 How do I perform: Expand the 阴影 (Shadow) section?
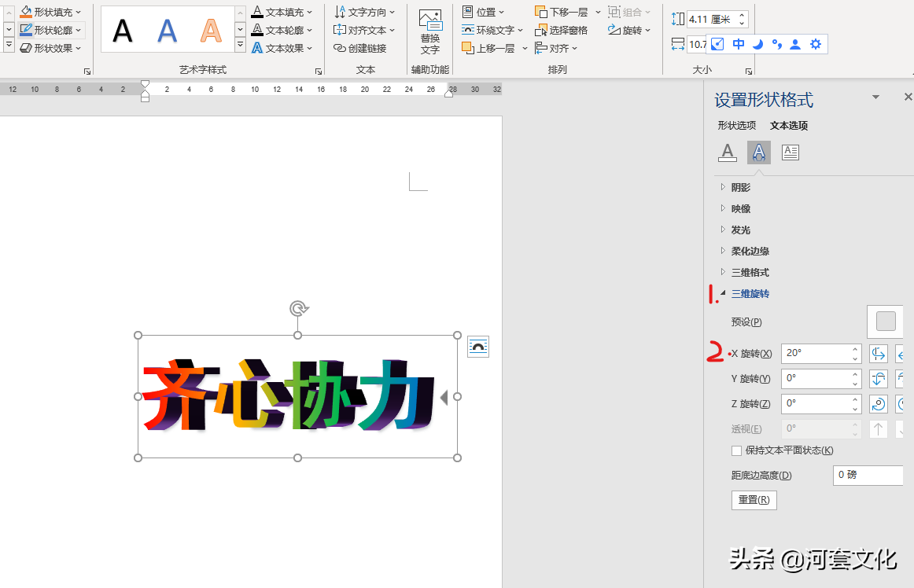point(740,187)
